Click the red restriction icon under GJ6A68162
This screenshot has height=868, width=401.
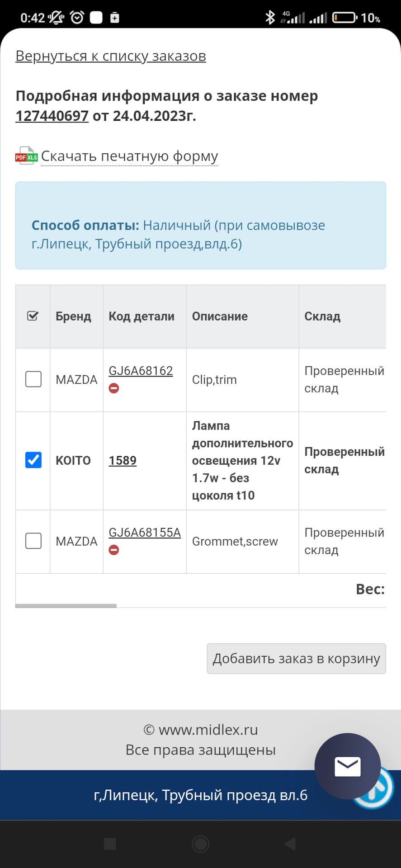(x=114, y=387)
